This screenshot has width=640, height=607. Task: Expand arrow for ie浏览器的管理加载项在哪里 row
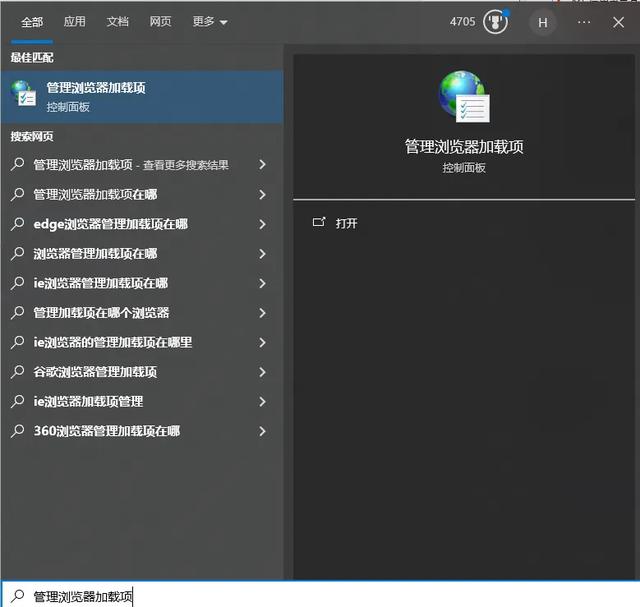[262, 342]
